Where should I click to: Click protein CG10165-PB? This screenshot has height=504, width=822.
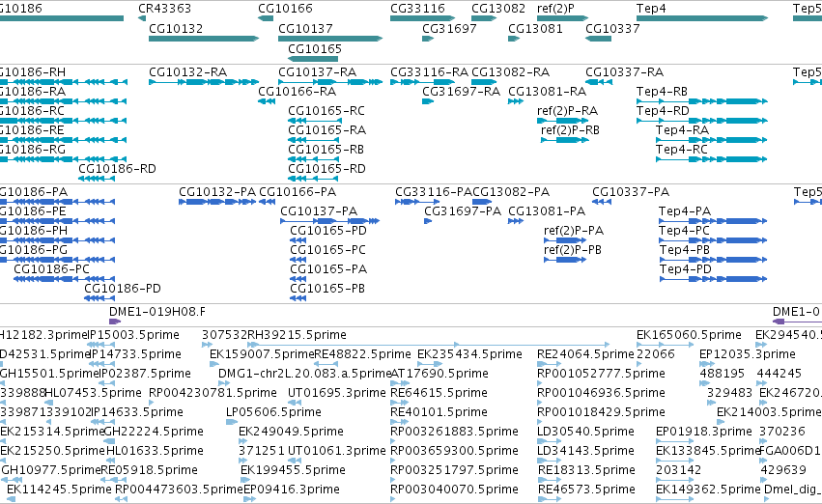(298, 298)
